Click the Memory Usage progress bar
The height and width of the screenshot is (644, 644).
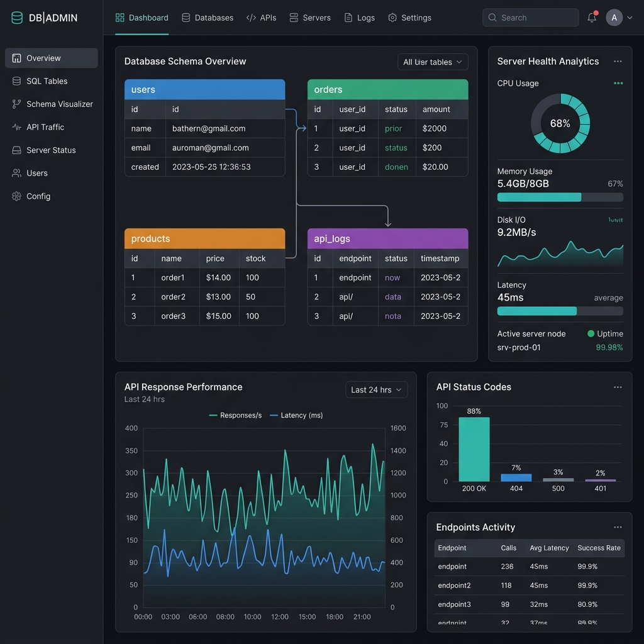[x=560, y=197]
